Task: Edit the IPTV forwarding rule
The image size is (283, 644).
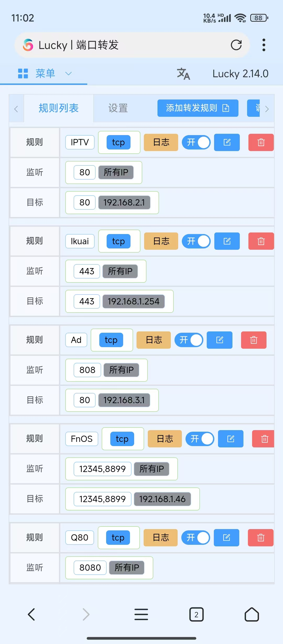Action: tap(227, 142)
